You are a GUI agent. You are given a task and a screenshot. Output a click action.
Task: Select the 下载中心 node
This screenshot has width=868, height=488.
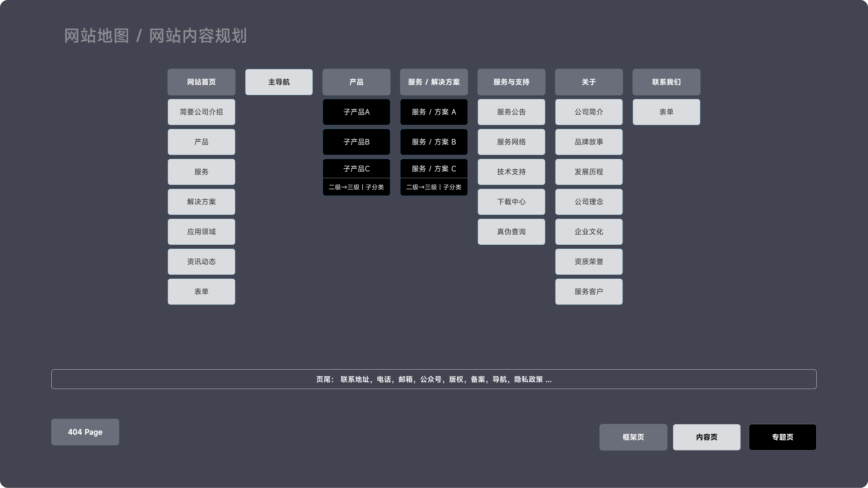511,202
